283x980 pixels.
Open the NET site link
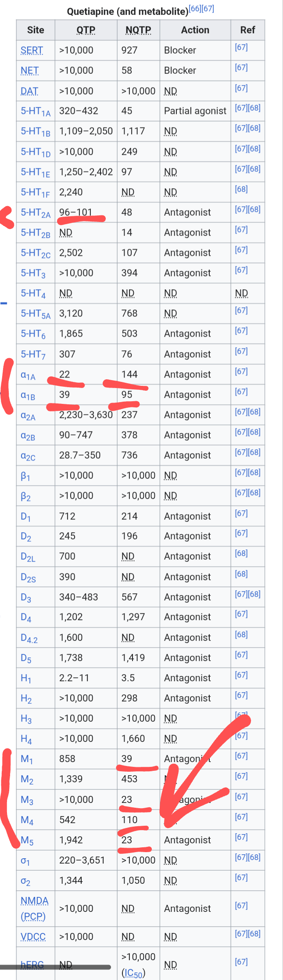tap(29, 70)
